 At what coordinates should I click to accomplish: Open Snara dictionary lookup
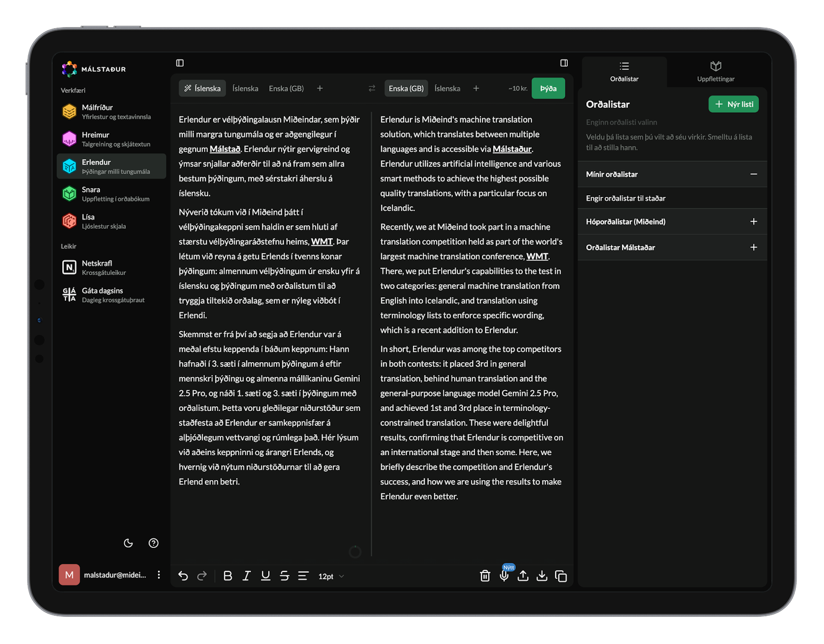(x=111, y=194)
